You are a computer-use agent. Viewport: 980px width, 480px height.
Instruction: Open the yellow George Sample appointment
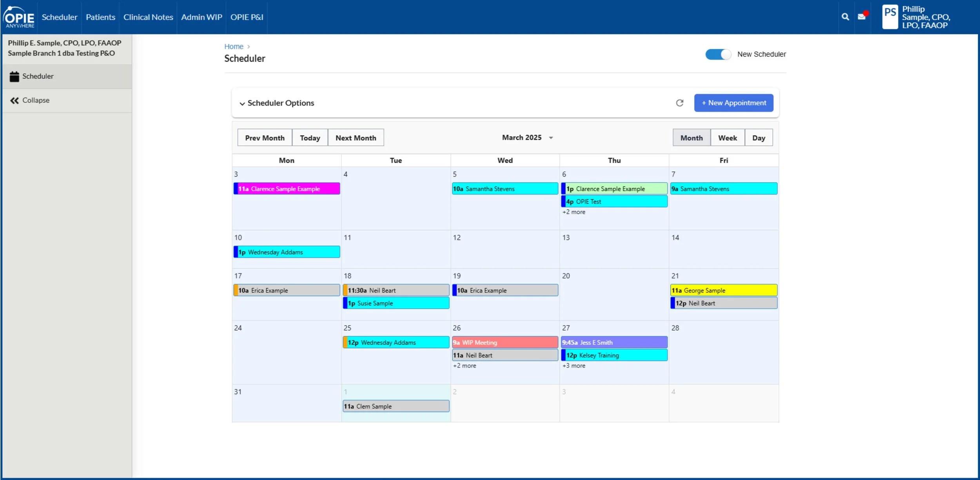coord(723,290)
